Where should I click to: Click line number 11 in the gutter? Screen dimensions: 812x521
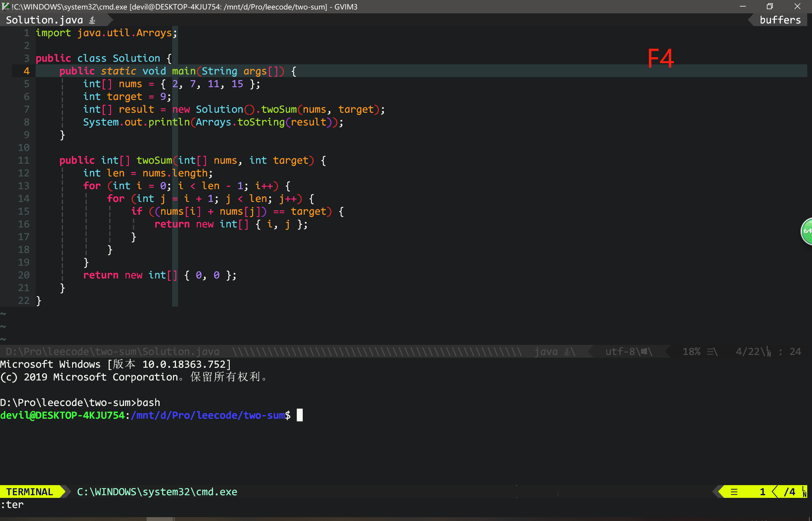(24, 160)
